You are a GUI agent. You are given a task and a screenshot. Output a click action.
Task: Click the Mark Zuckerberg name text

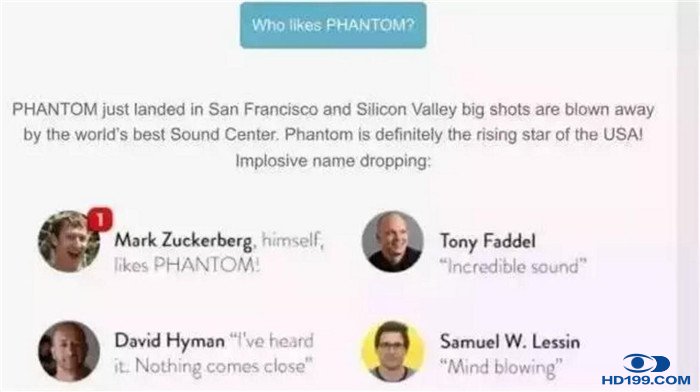click(183, 241)
